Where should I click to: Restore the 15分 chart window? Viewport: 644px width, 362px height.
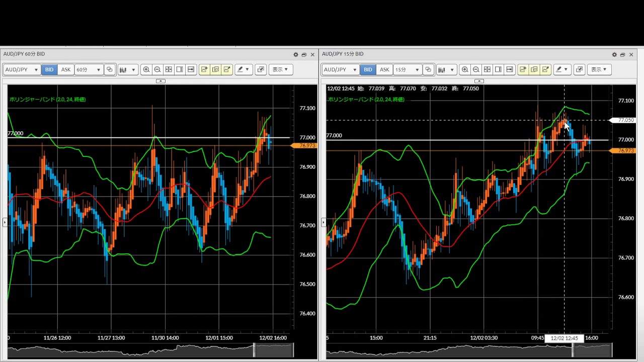622,54
